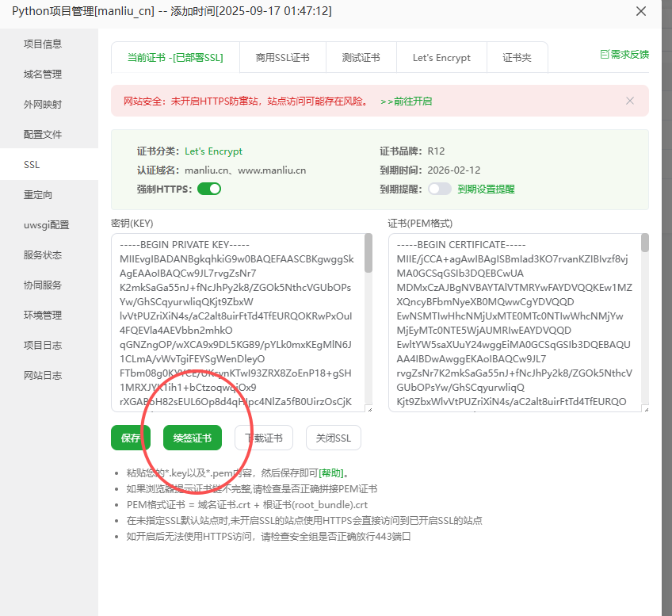Open the 证书夹 tab
The image size is (672, 616).
(x=517, y=57)
